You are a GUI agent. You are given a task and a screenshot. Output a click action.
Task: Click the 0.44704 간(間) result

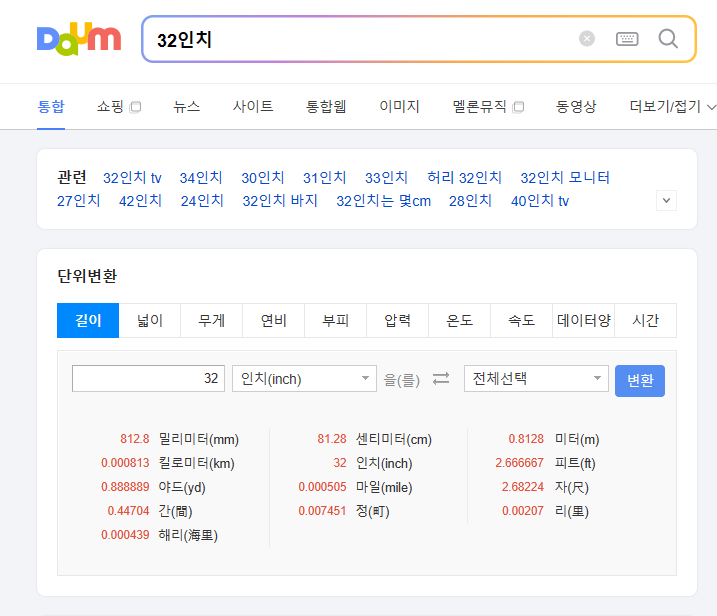click(150, 510)
